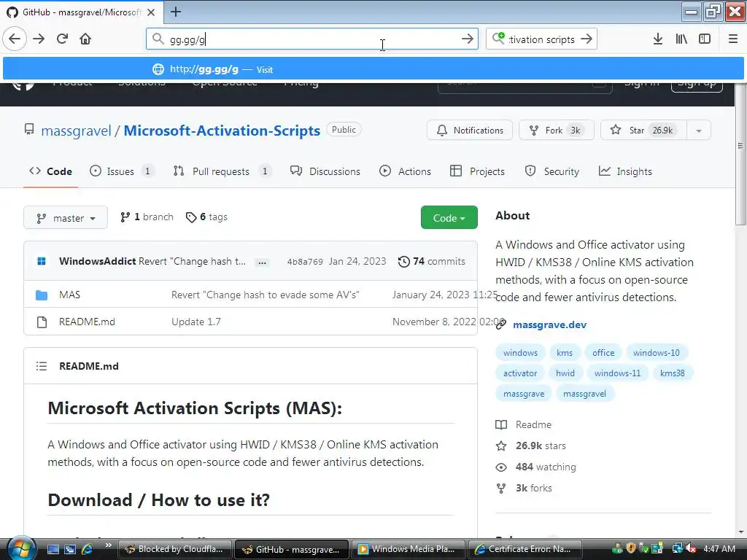Image resolution: width=747 pixels, height=560 pixels.
Task: Click the Notifications bell button
Action: [x=470, y=130]
